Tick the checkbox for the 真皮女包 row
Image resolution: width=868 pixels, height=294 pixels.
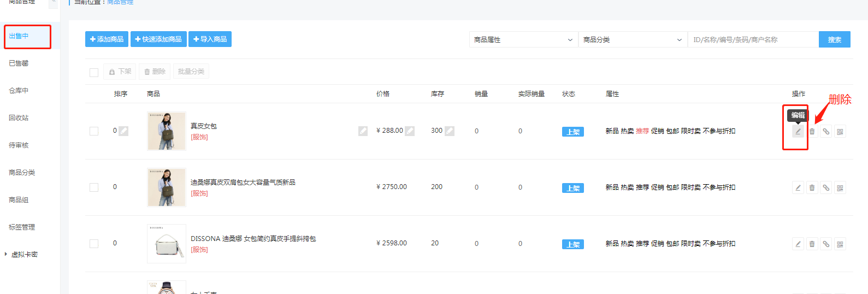click(x=94, y=131)
